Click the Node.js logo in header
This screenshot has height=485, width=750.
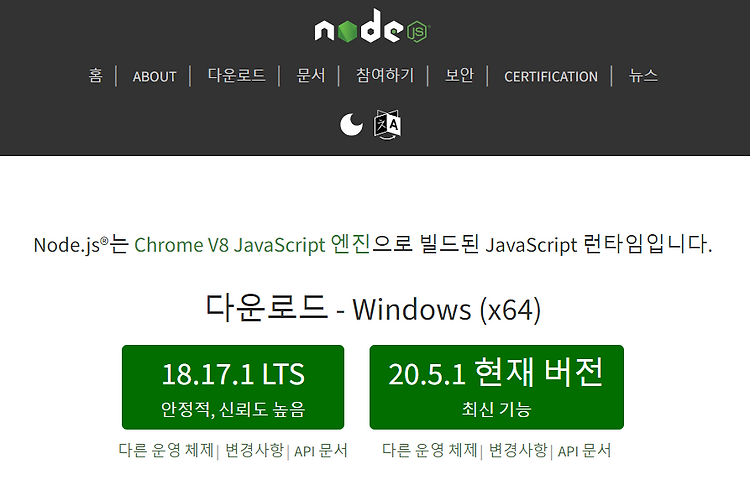click(x=372, y=26)
